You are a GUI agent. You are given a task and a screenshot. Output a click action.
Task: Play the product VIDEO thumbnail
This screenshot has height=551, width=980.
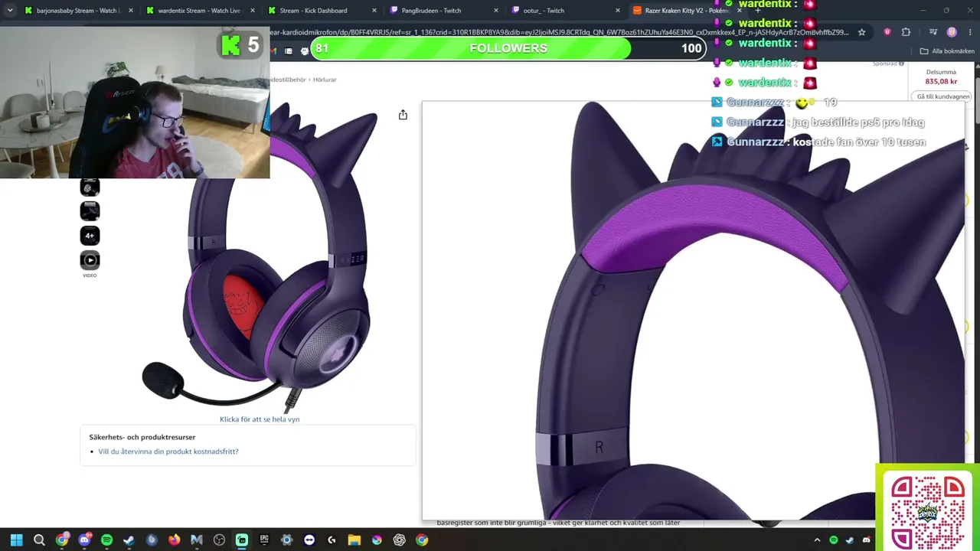[x=90, y=260]
